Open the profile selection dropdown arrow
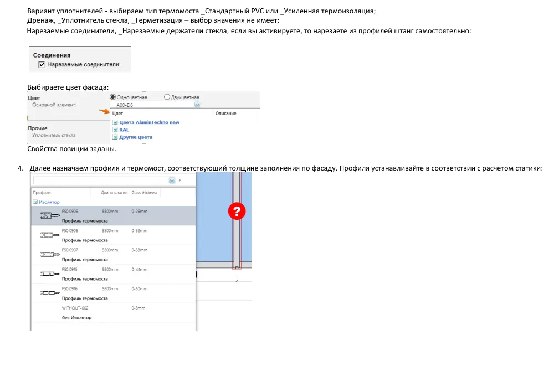Viewport: 554px width, 392px height. [x=172, y=180]
